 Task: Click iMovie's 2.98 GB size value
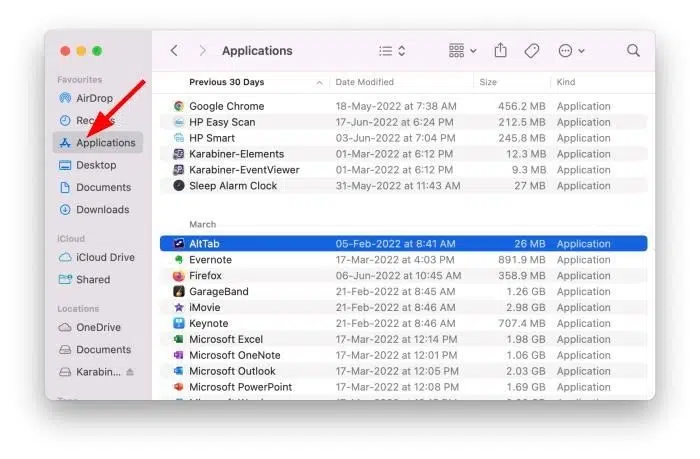point(526,307)
